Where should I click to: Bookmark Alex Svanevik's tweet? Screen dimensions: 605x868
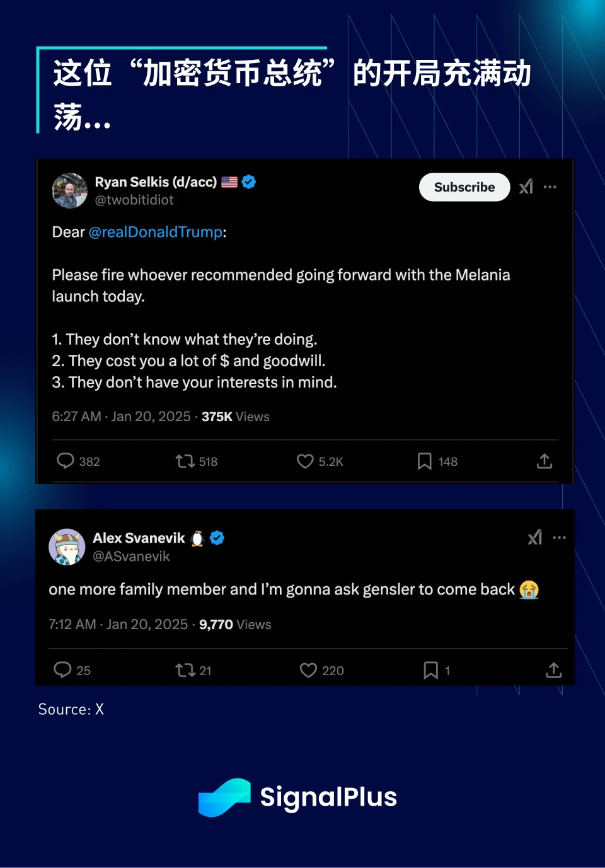(x=431, y=670)
